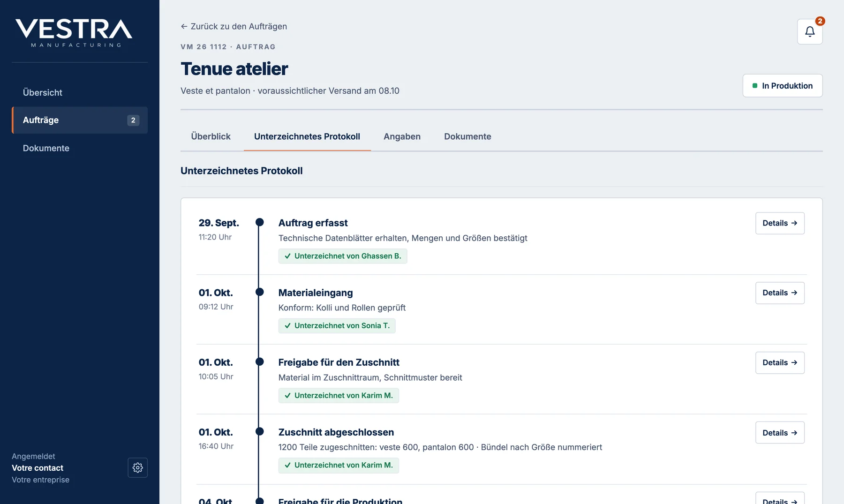Click the red notification count badge
This screenshot has height=504, width=844.
tap(820, 21)
